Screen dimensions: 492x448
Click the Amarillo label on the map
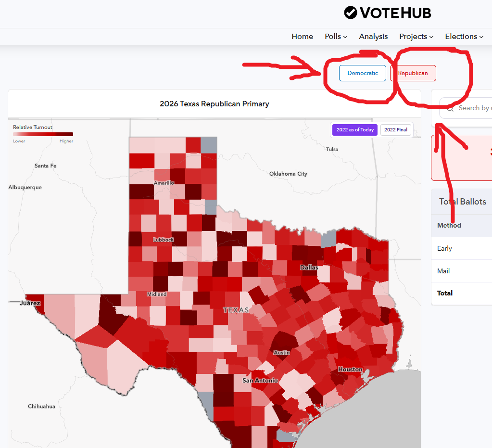[x=164, y=183]
